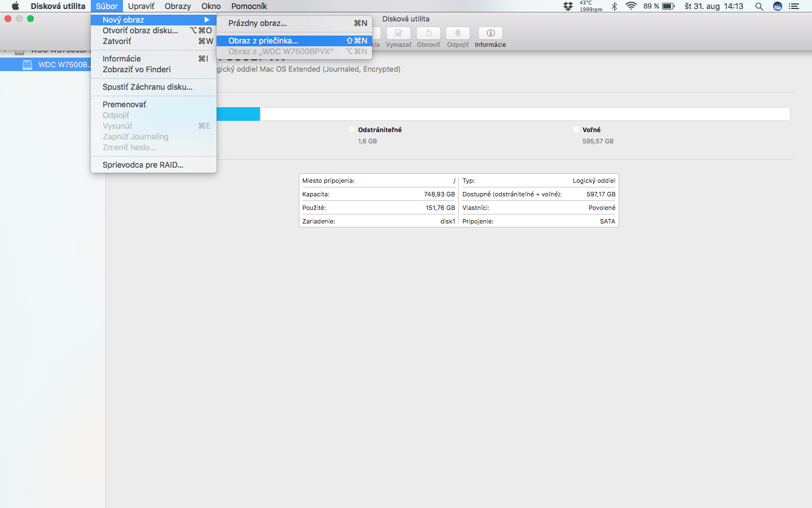The height and width of the screenshot is (508, 812).
Task: Open the Disková utilita application menu
Action: click(58, 6)
